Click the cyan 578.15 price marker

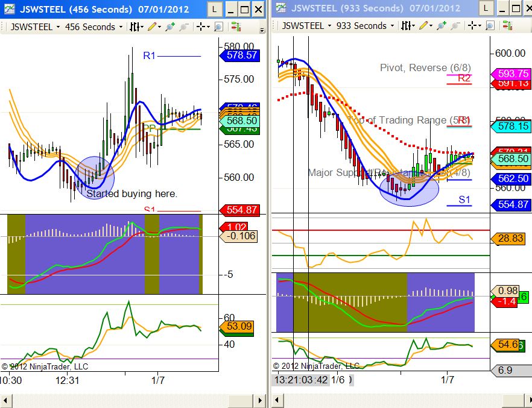click(511, 127)
